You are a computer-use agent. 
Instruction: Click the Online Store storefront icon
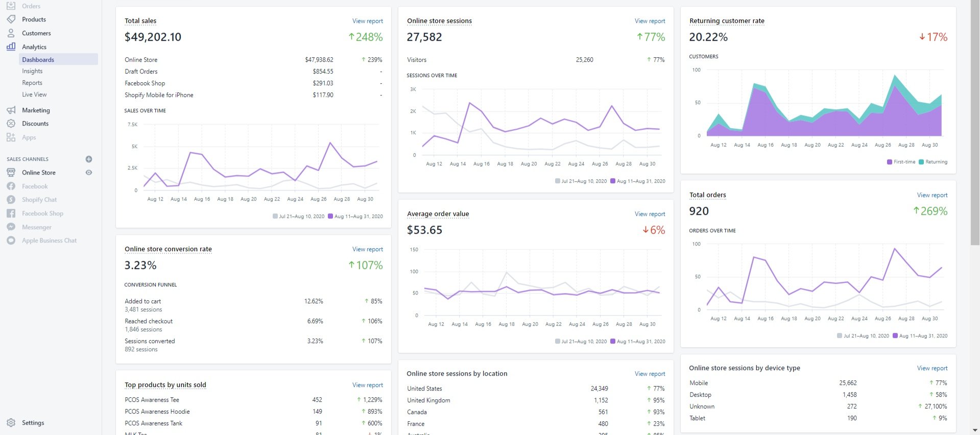tap(11, 173)
